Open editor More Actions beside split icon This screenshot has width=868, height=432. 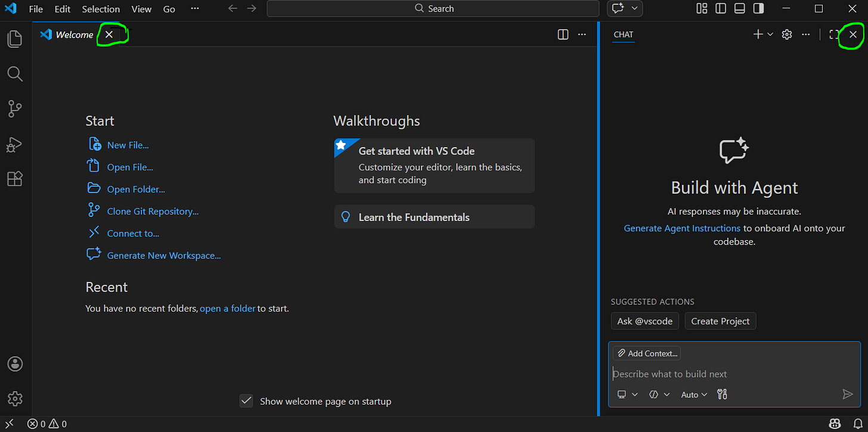pos(582,35)
